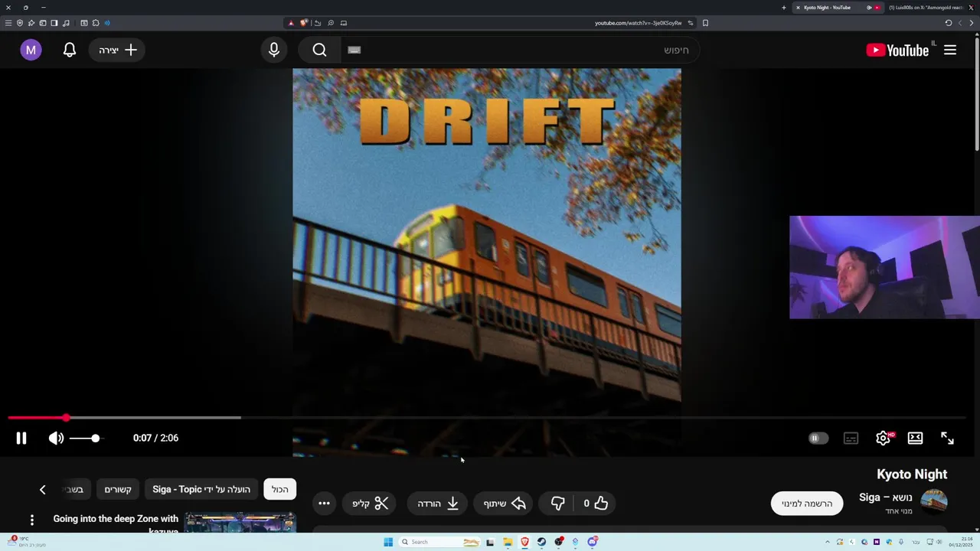This screenshot has height=551, width=980.
Task: Toggle theater mode view
Action: (x=915, y=438)
